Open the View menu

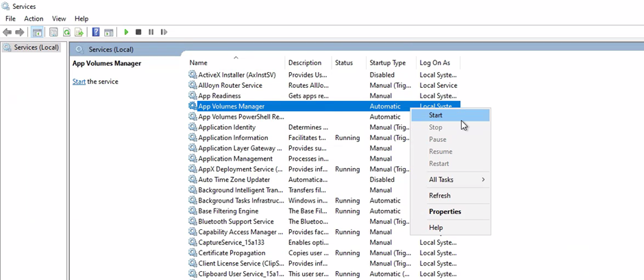point(59,19)
